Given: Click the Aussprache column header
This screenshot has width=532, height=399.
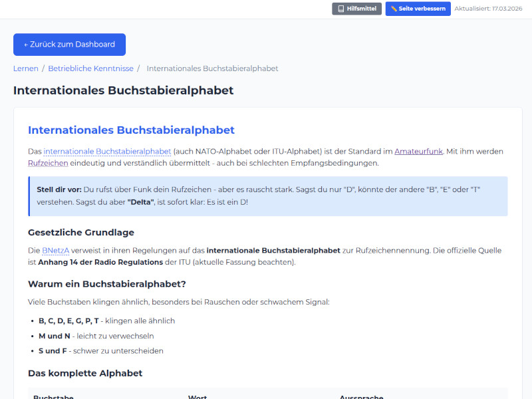Looking at the screenshot, I should click(361, 396).
